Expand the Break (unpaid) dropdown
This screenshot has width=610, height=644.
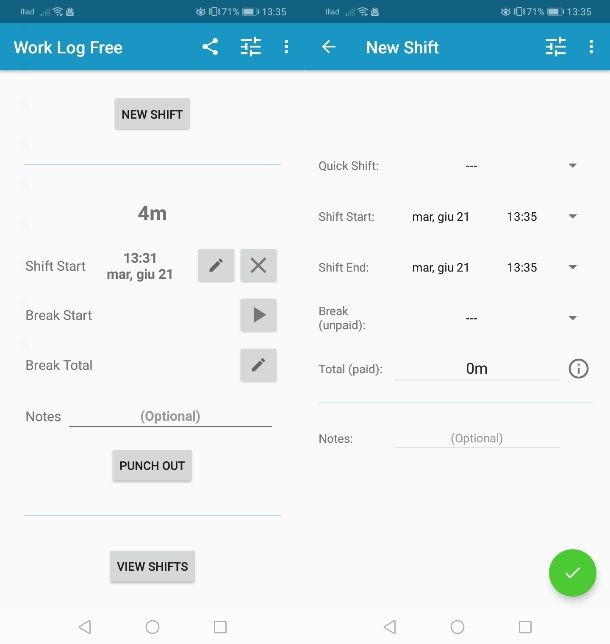pyautogui.click(x=573, y=317)
